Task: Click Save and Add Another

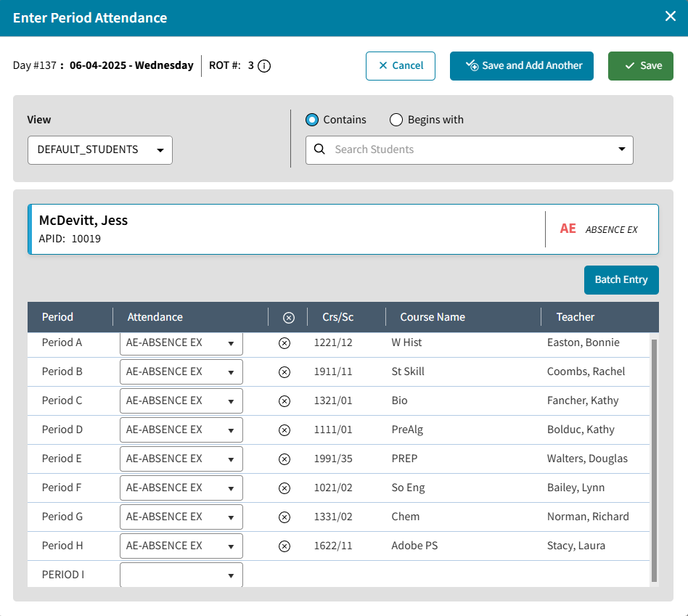Action: coord(522,66)
